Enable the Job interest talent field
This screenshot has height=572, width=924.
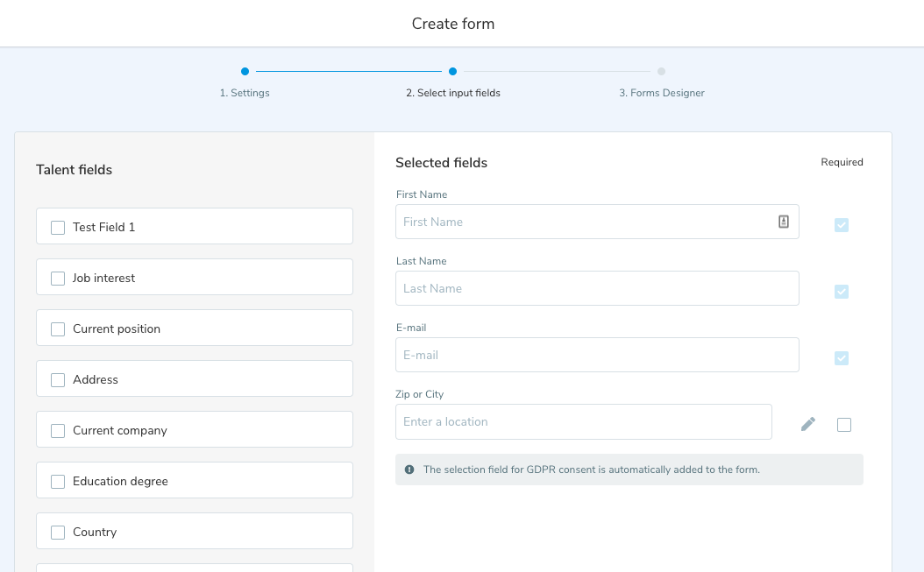tap(58, 279)
